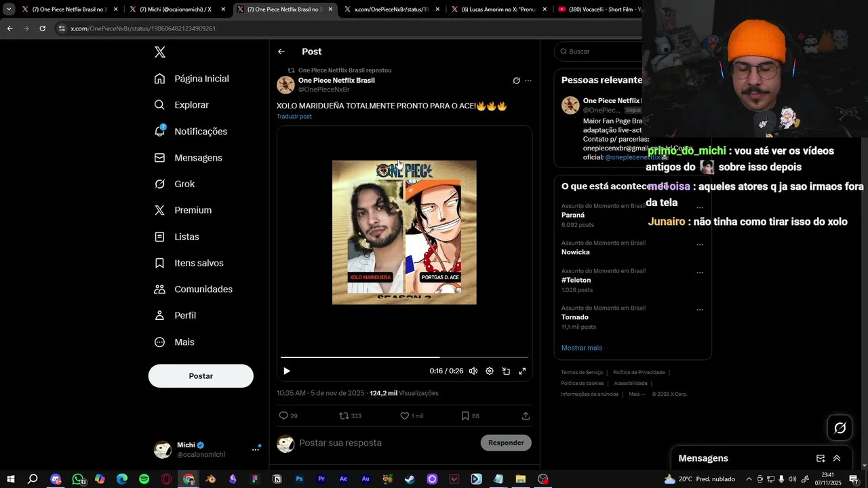868x488 pixels.
Task: Mute the video with speaker icon
Action: [473, 371]
